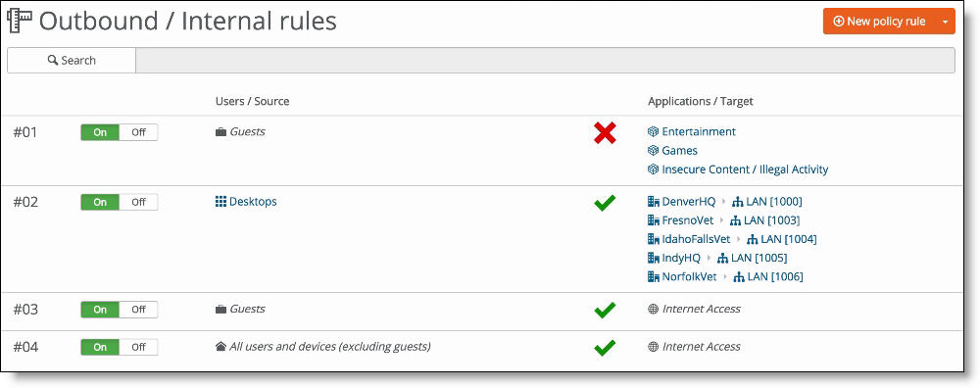Screen dimensions: 980x388
Task: Open the Games application link
Action: [x=679, y=151]
